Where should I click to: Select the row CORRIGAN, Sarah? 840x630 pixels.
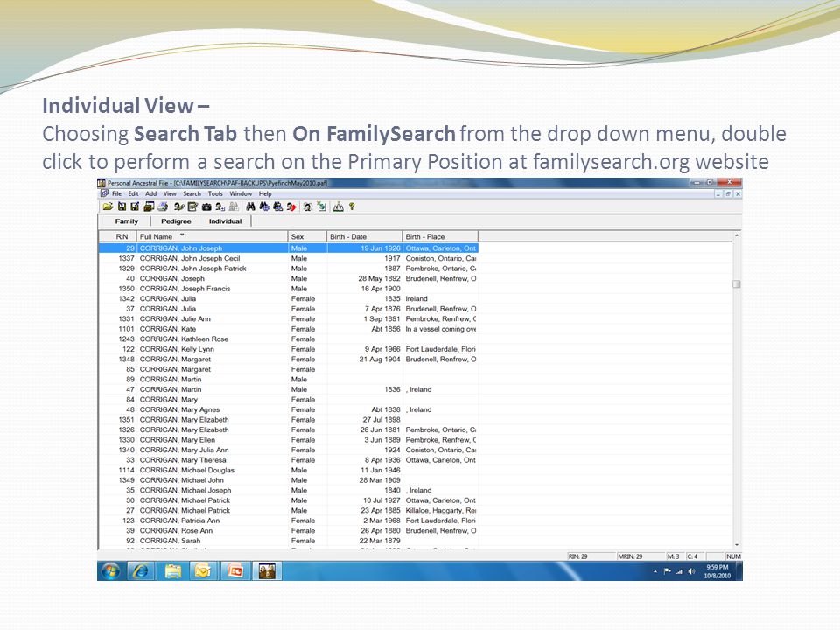pyautogui.click(x=288, y=541)
